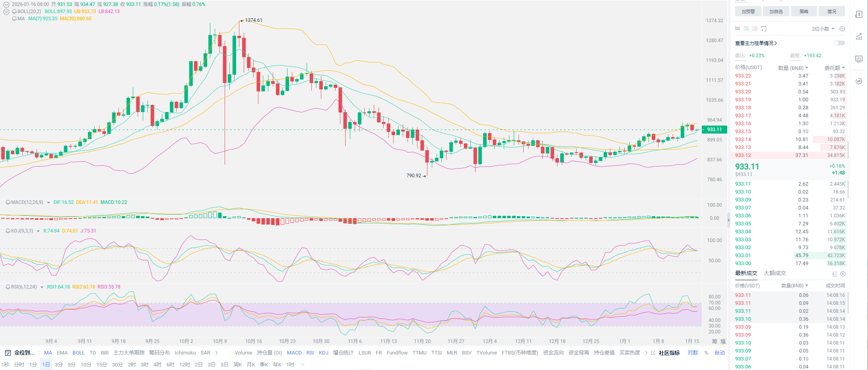Open recent trades settings gear icon

tap(843, 273)
